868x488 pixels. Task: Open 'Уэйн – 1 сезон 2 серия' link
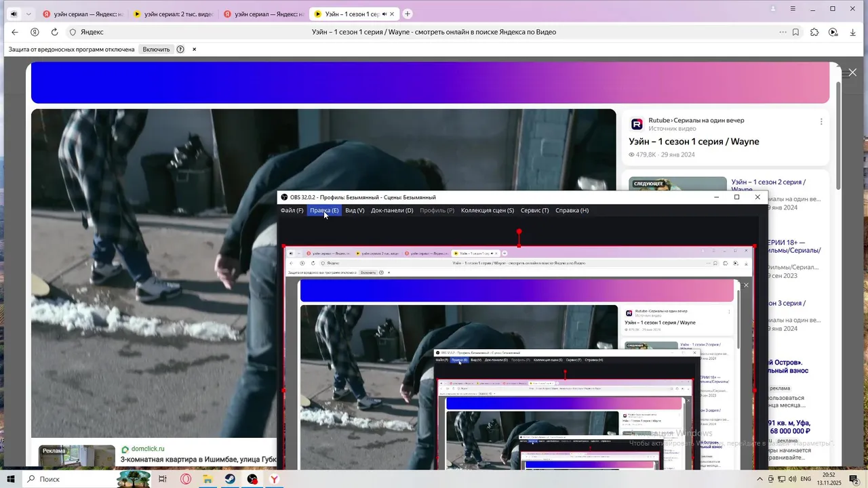(768, 186)
